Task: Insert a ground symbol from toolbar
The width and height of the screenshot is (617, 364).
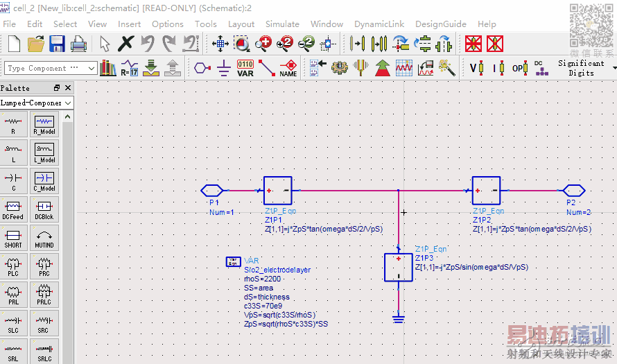Action: (x=224, y=68)
